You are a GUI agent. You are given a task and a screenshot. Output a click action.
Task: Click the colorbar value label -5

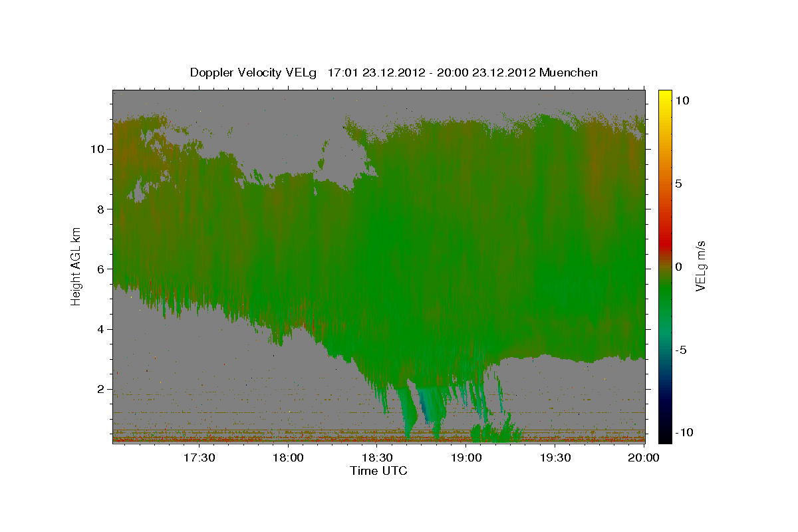681,350
